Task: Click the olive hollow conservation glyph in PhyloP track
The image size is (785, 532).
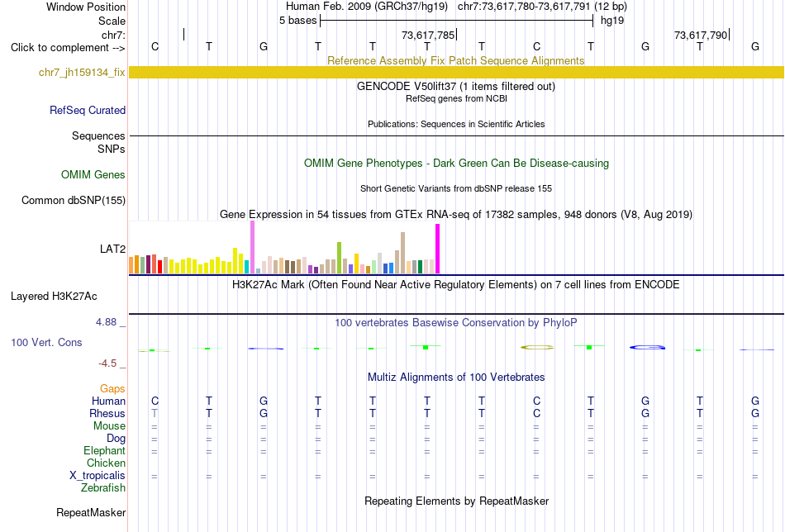Action: [537, 347]
